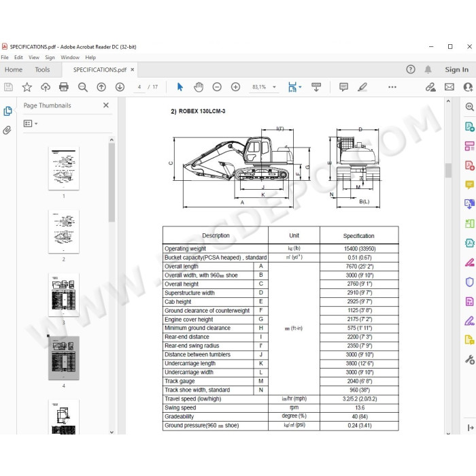The width and height of the screenshot is (476, 476).
Task: Expand fit page tool arrow
Action: pyautogui.click(x=300, y=87)
